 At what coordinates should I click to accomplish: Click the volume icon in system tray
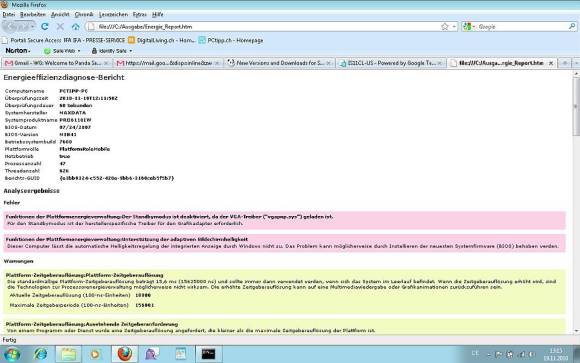point(532,354)
